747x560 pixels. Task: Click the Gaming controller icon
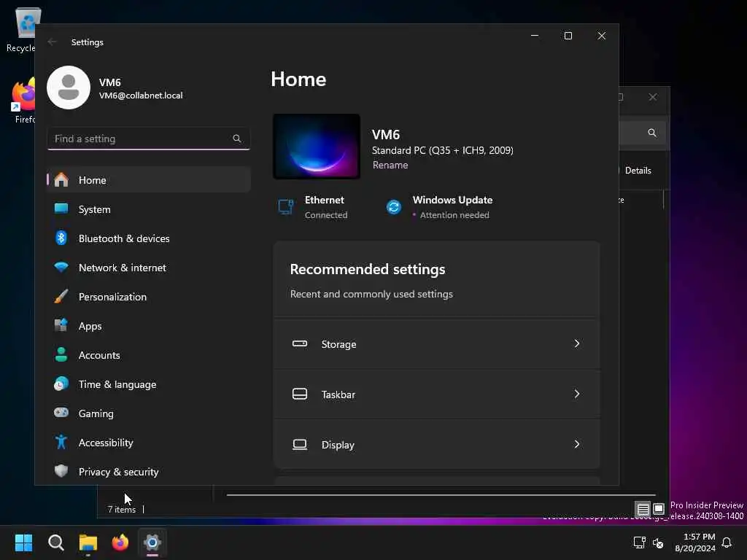(61, 413)
